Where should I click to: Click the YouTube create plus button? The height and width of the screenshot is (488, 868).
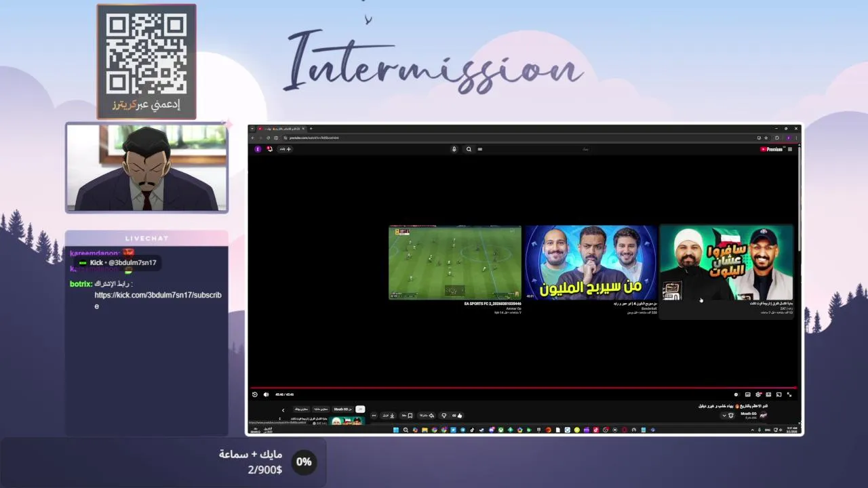click(285, 149)
